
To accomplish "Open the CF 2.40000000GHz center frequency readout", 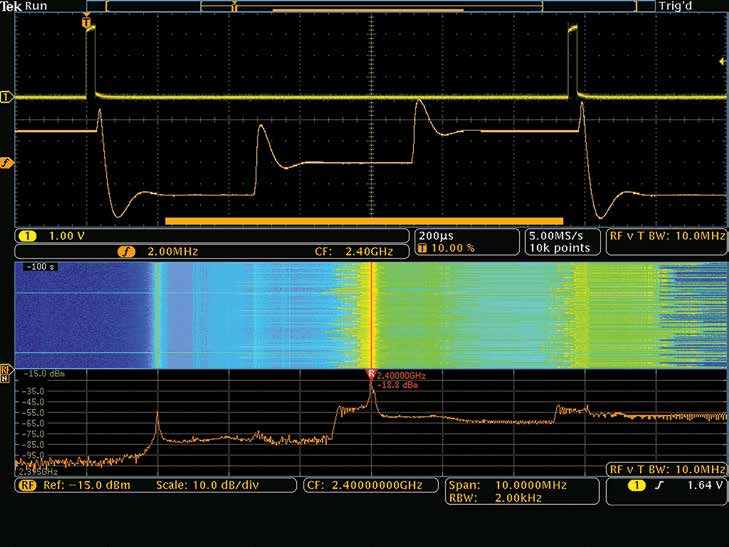I will tap(371, 485).
